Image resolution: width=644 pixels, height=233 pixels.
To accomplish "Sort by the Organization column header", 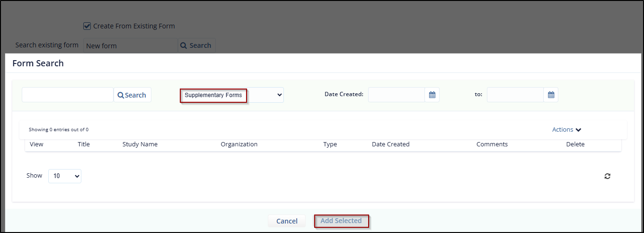I will point(239,144).
